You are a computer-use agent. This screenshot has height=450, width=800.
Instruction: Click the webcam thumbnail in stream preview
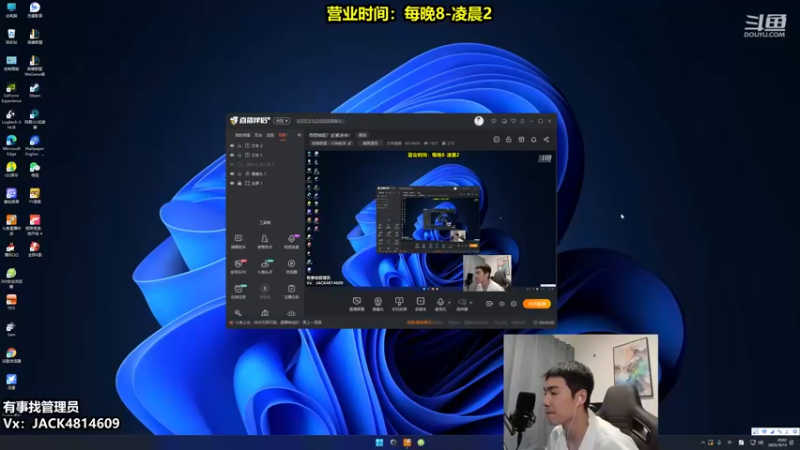pos(487,272)
